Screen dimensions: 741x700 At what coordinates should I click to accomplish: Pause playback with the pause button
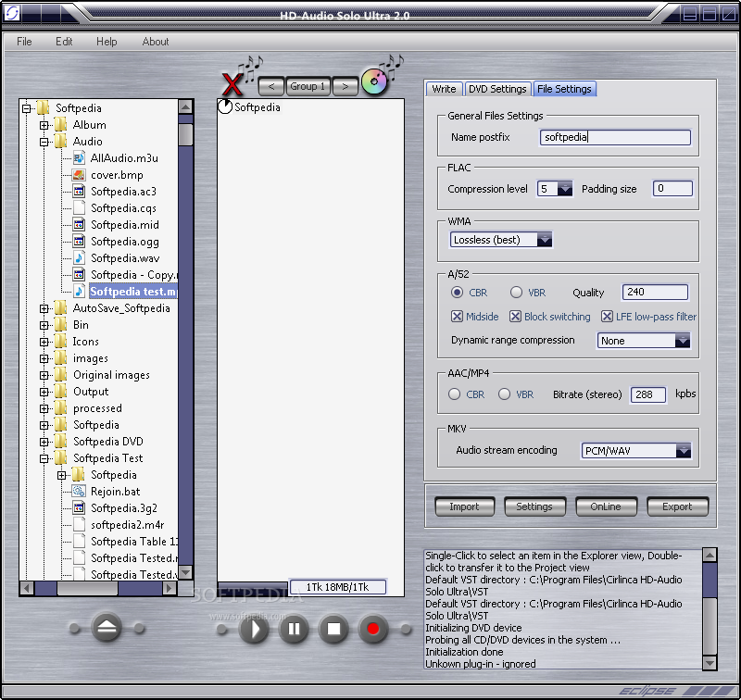pos(294,629)
